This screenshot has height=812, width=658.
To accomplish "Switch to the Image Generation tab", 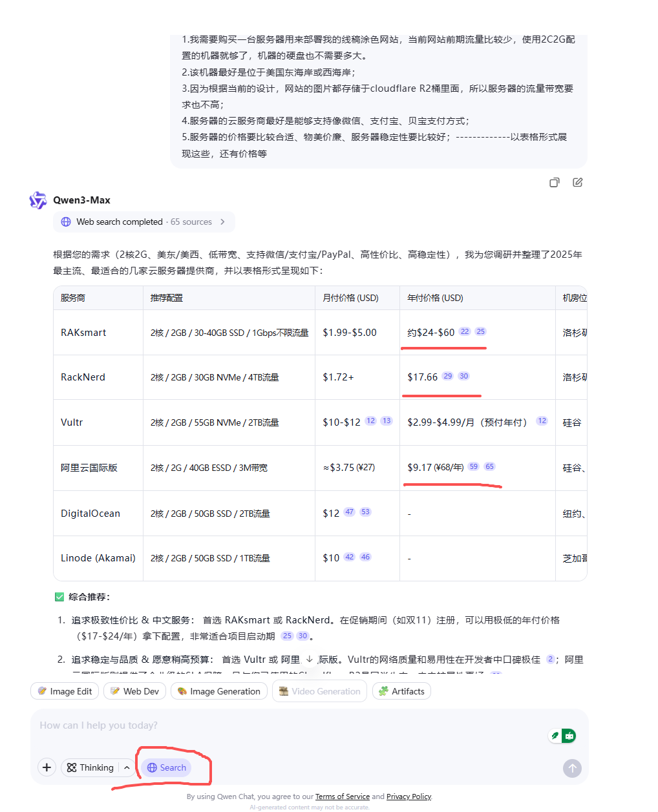I will [218, 691].
